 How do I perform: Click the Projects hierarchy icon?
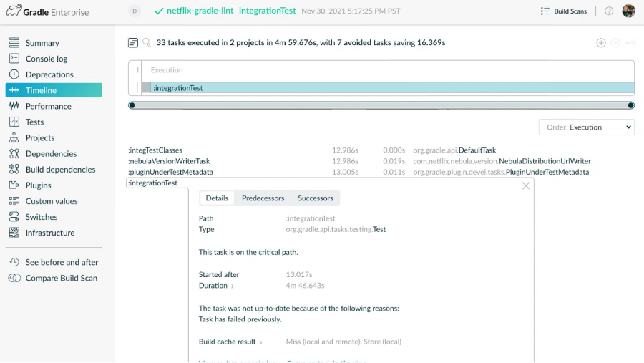click(14, 137)
